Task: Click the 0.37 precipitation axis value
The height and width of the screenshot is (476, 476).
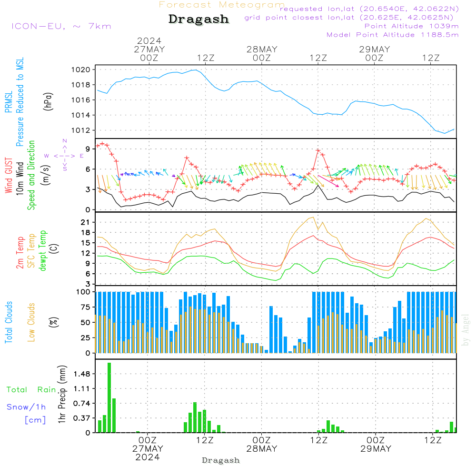Action: tap(82, 418)
